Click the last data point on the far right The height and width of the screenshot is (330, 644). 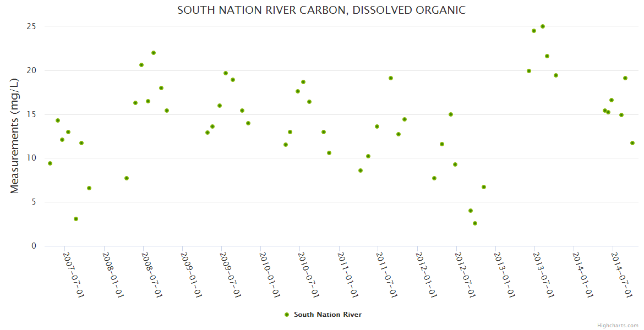tap(632, 143)
